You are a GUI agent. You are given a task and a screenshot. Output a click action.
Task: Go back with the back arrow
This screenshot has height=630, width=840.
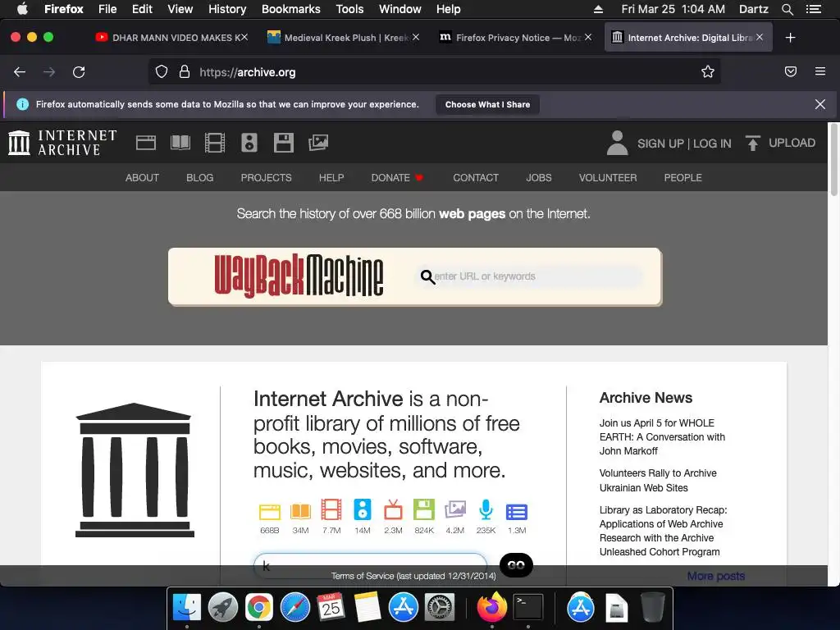[x=20, y=72]
